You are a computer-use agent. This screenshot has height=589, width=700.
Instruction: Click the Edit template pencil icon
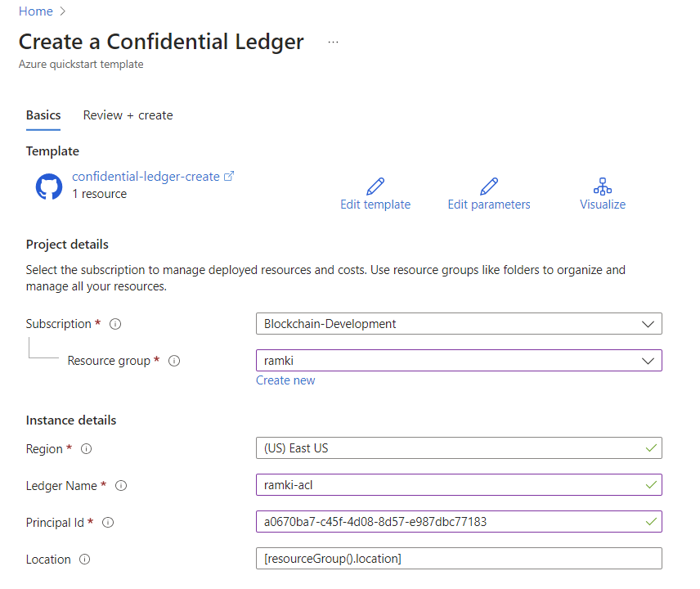[x=375, y=187]
